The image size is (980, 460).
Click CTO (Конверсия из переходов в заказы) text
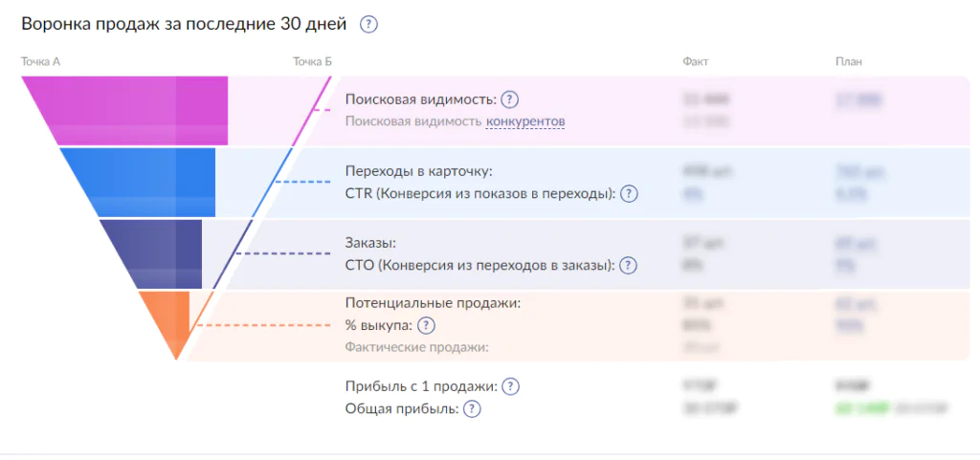tap(480, 265)
